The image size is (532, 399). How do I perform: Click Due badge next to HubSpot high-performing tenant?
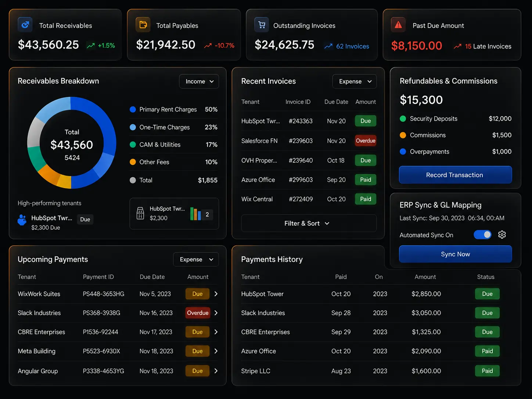[x=85, y=219]
